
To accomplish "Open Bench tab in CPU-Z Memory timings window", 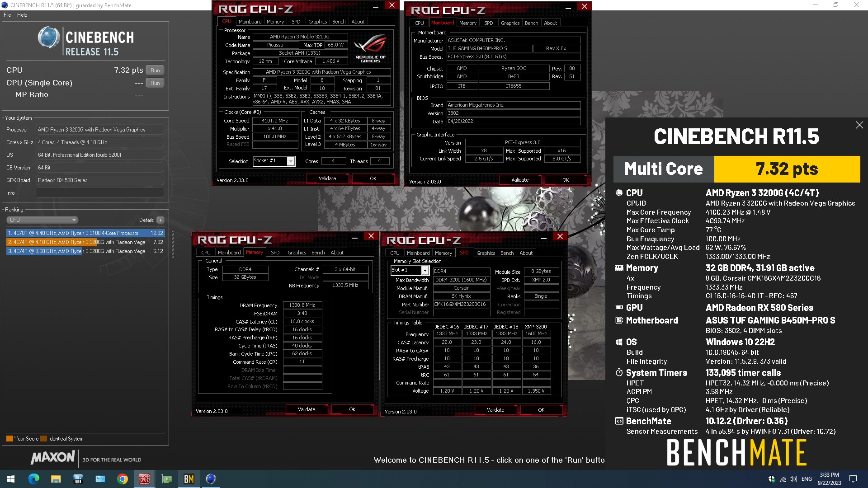I will pyautogui.click(x=318, y=253).
